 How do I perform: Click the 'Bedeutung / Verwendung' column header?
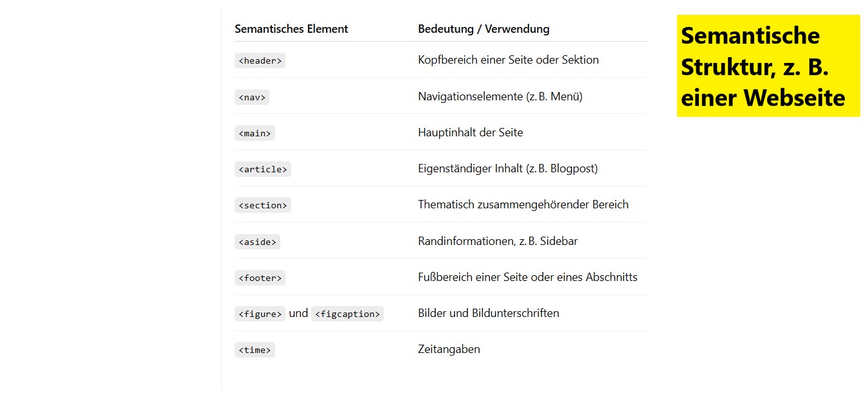[x=484, y=29]
